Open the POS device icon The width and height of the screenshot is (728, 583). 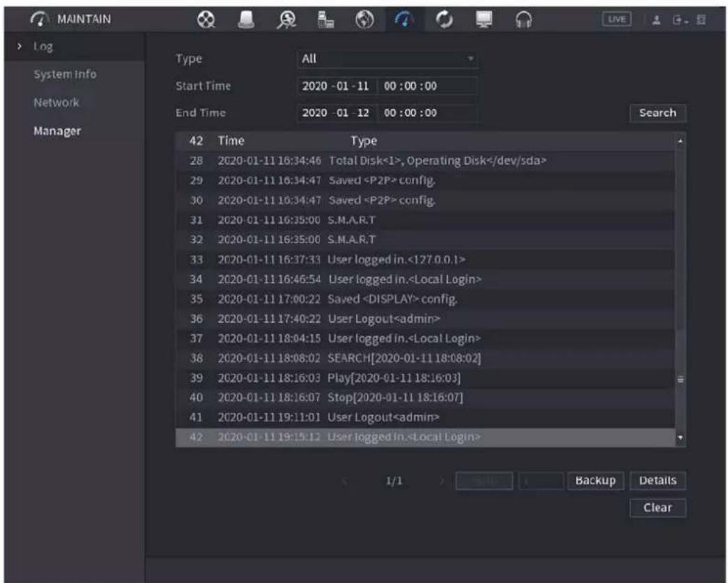tap(325, 20)
